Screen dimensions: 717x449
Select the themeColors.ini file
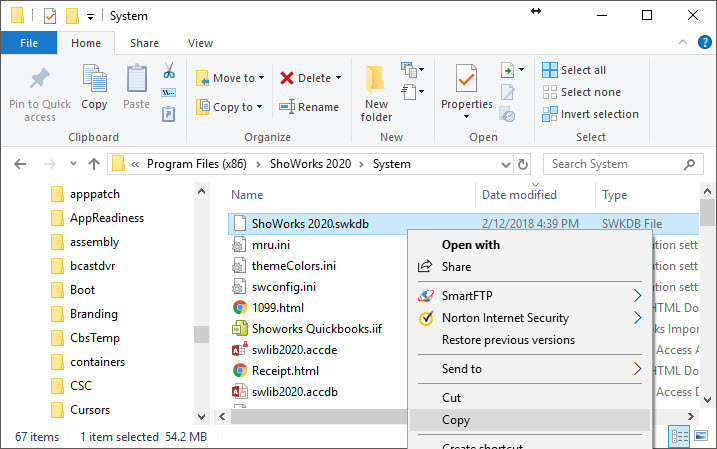click(294, 266)
